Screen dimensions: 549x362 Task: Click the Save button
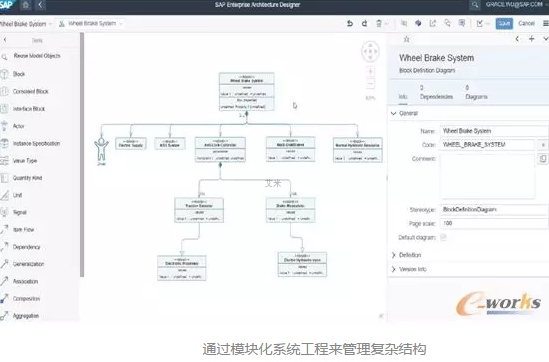504,23
